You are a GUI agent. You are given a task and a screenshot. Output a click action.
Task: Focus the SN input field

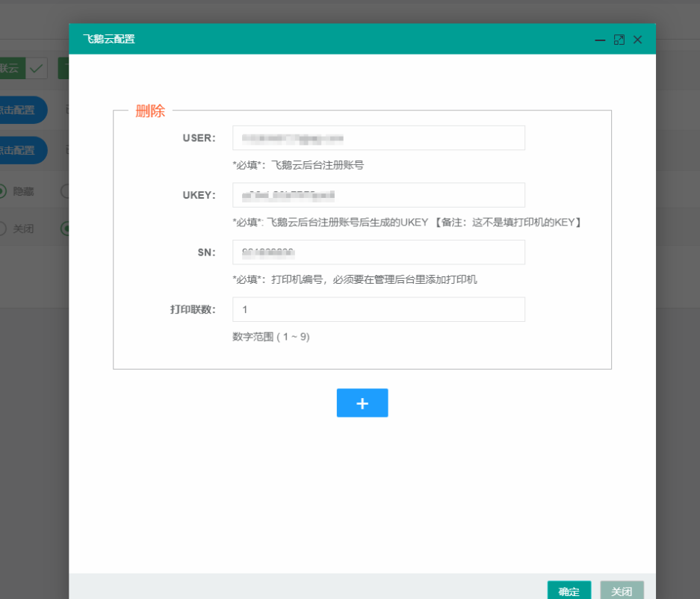[x=379, y=252]
